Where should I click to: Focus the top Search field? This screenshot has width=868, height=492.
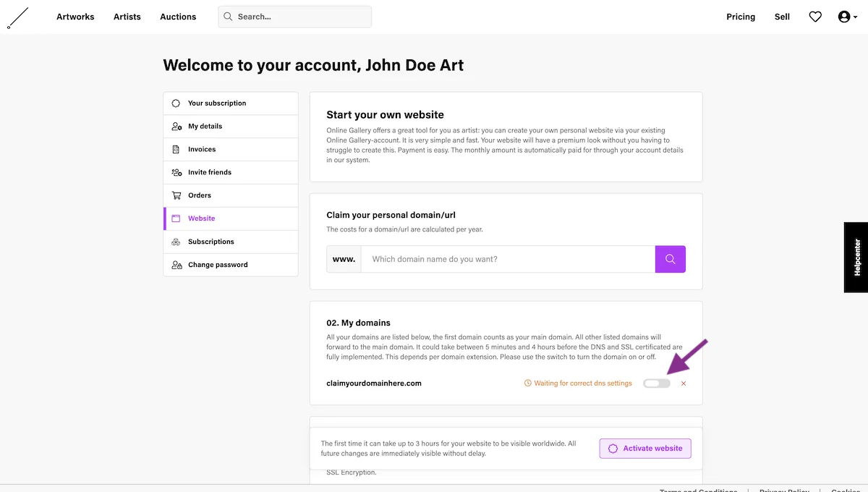click(295, 17)
